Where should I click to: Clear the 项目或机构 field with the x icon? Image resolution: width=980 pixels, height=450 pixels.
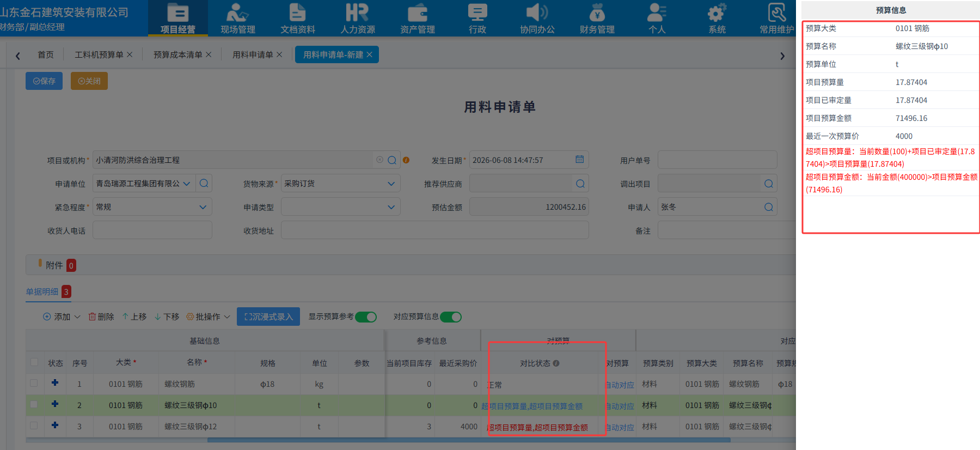coord(379,160)
